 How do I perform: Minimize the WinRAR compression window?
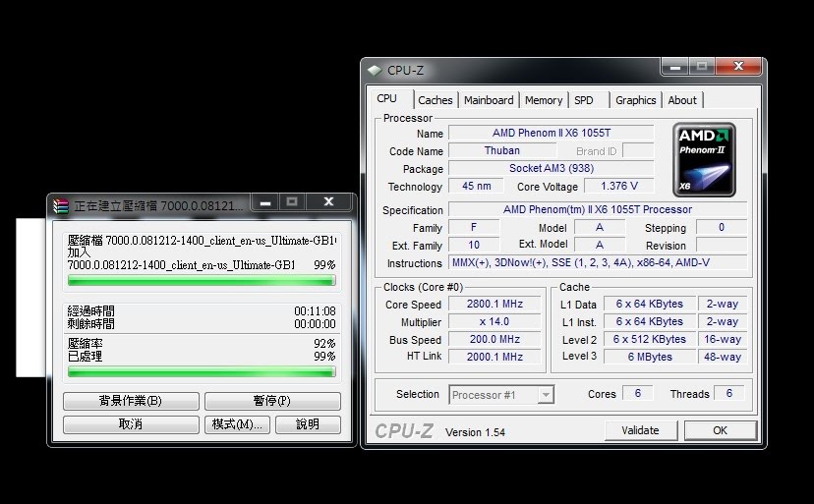[265, 202]
